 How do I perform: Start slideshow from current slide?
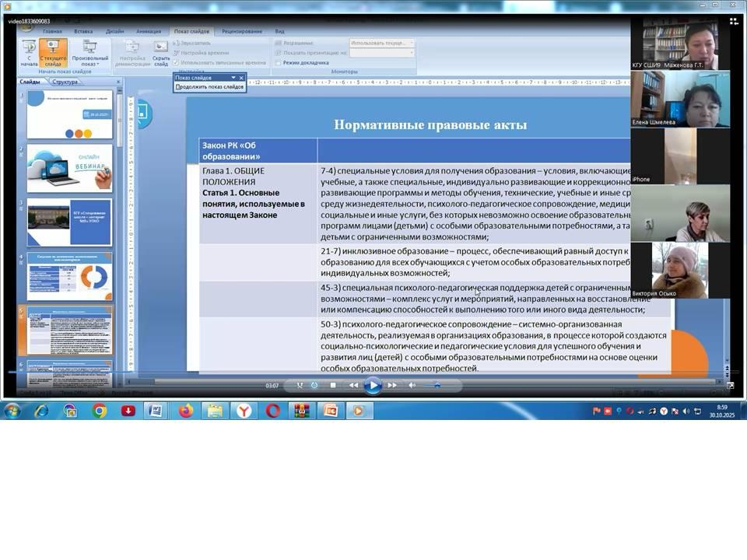click(53, 52)
